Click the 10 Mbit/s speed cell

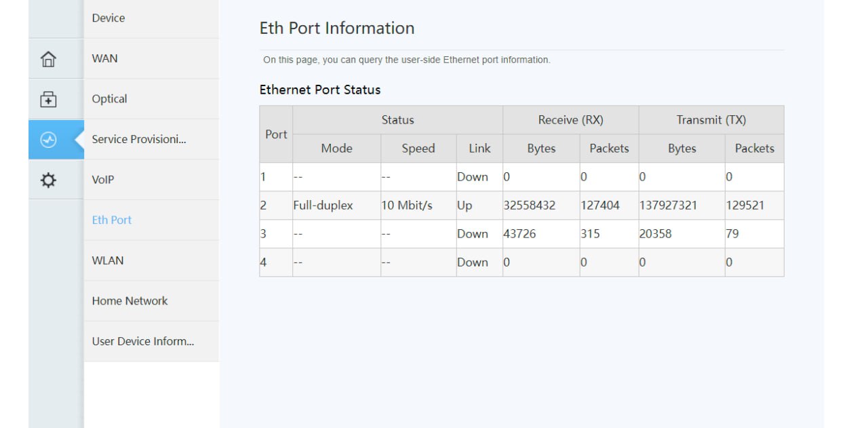tap(407, 206)
